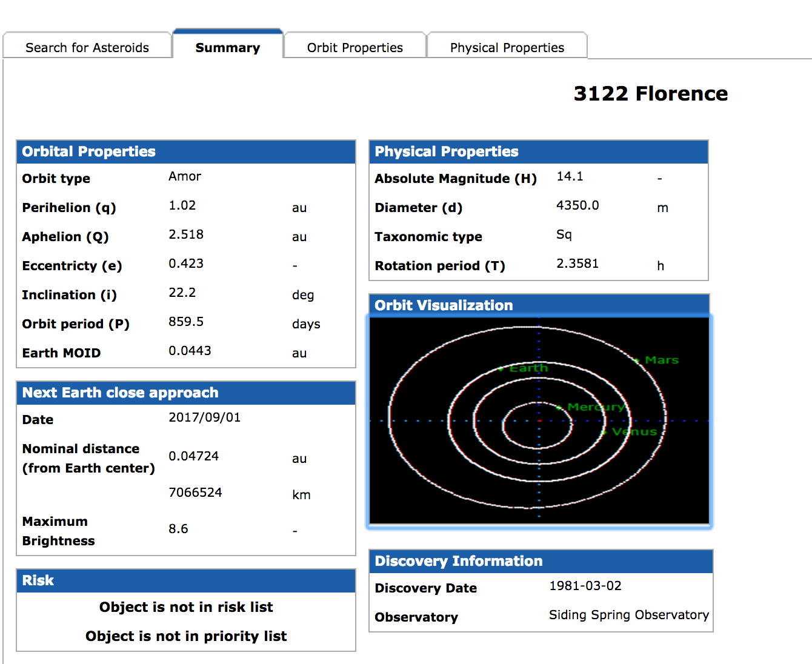Image resolution: width=812 pixels, height=664 pixels.
Task: Click the Earth MOID label
Action: (62, 353)
